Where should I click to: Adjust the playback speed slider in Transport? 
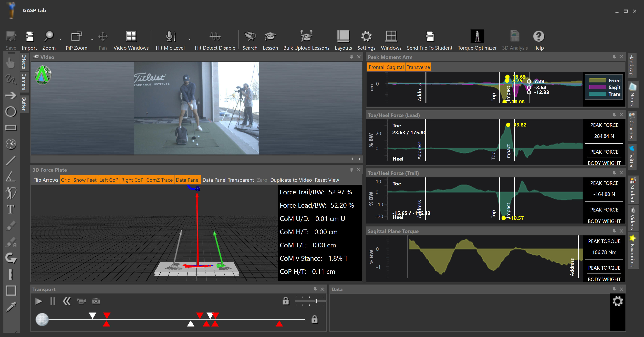tap(316, 301)
